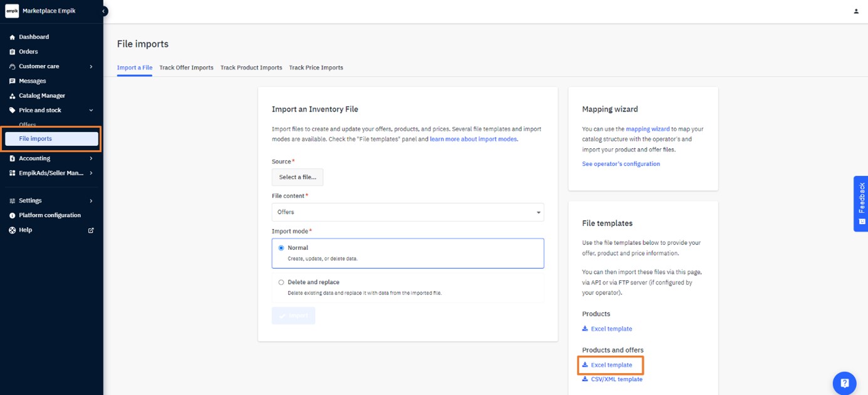Click the Select a file button
Screen dimensions: 868x395
(297, 177)
